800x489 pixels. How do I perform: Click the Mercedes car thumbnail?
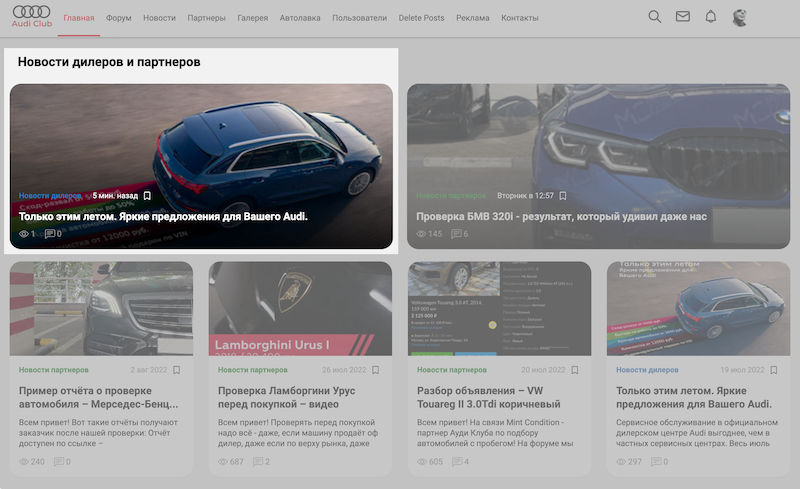pyautogui.click(x=102, y=309)
